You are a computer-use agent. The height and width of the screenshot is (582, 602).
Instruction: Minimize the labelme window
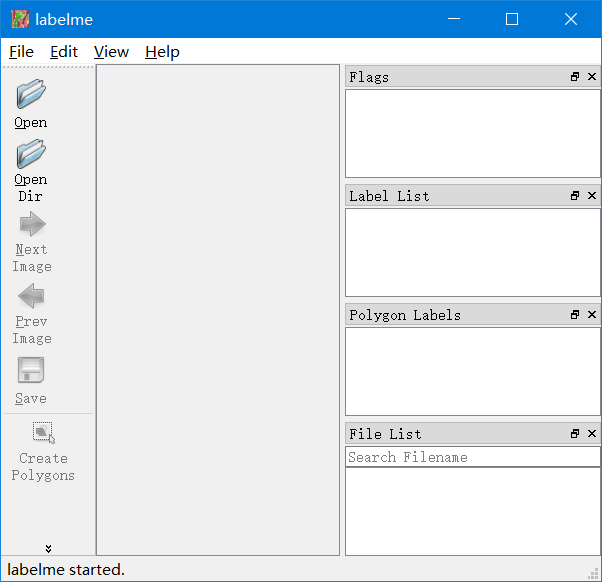[454, 19]
